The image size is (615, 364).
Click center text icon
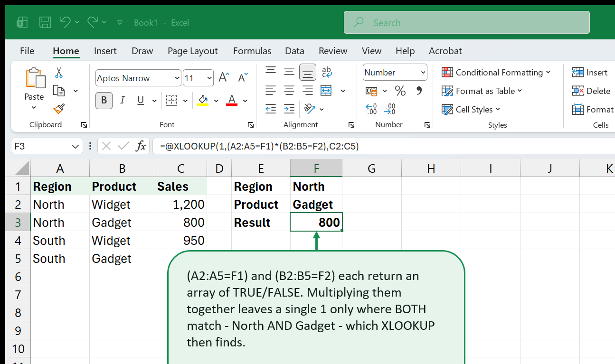pyautogui.click(x=289, y=90)
